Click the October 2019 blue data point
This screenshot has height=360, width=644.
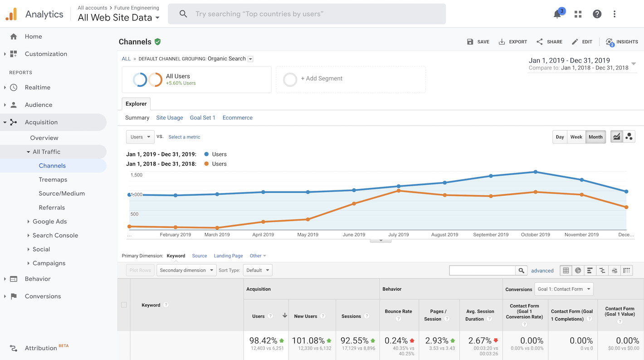pos(536,172)
